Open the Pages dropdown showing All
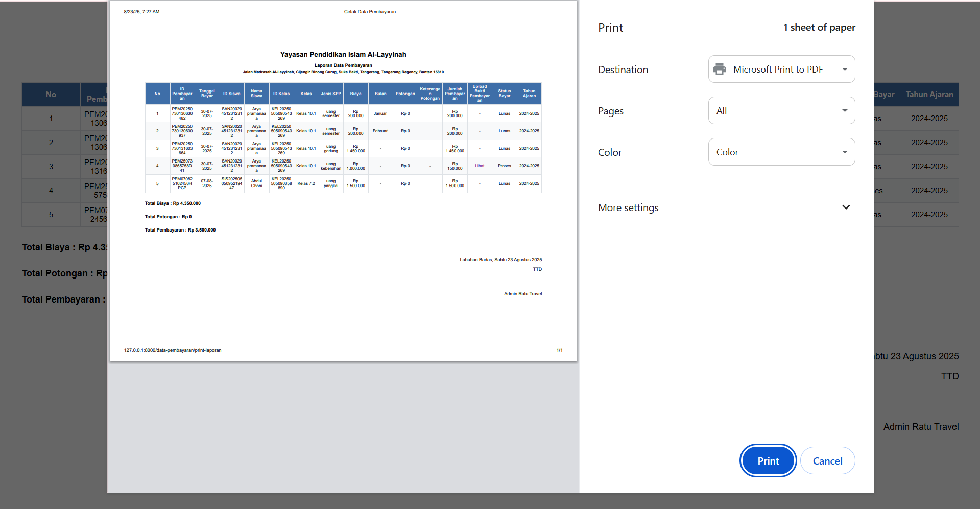980x509 pixels. (781, 111)
